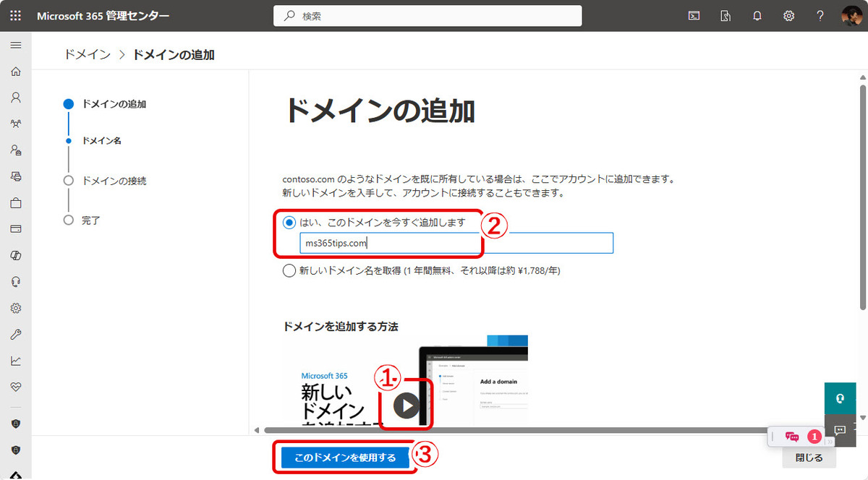Screen dimensions: 868x480
Task: Open Copilot icon in the sidebar
Action: tap(16, 255)
